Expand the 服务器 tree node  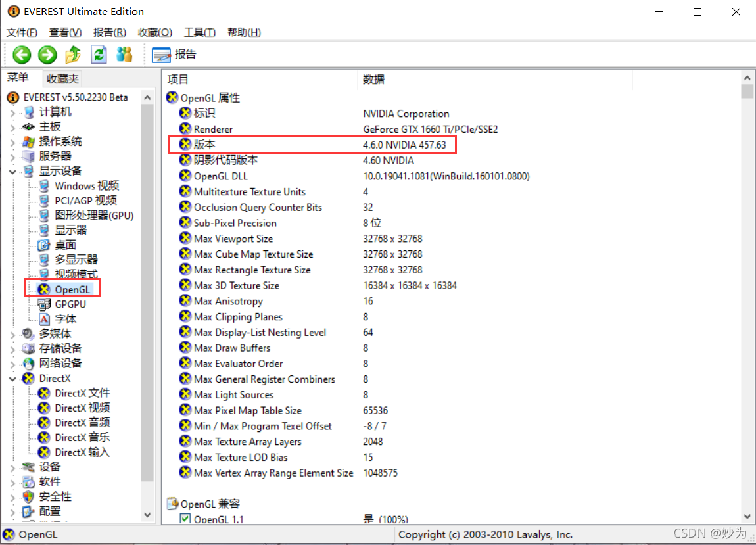[x=12, y=156]
